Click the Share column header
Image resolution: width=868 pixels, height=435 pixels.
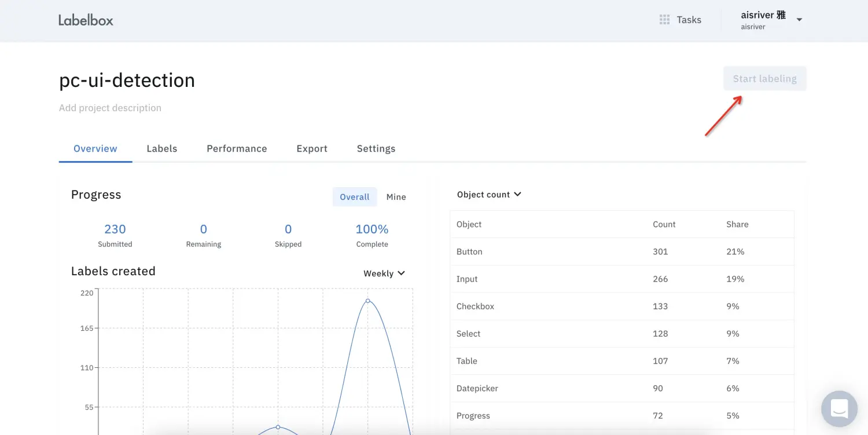click(737, 224)
